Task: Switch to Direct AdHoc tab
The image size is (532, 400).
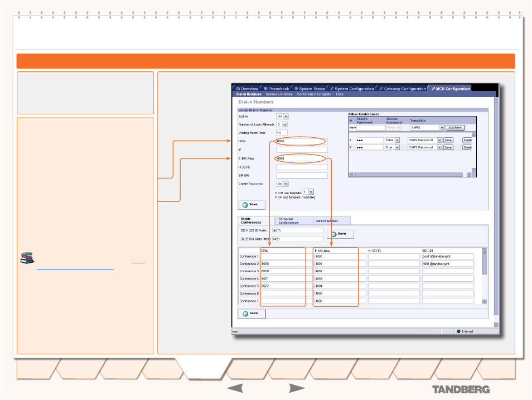Action: [331, 221]
